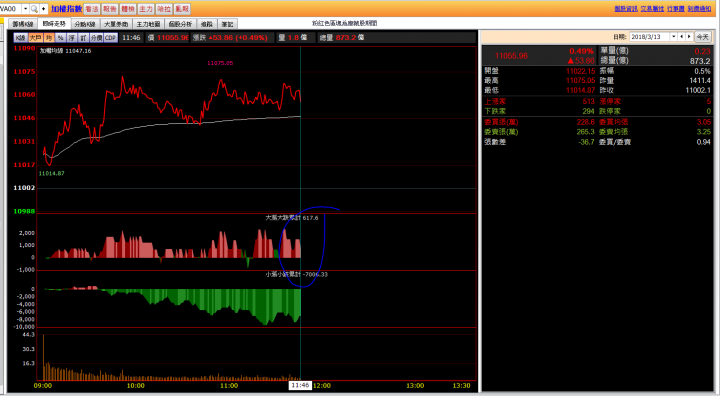Screen dimensions: 720x396
Task: Open the 行事曆 link at top right
Action: pos(676,9)
